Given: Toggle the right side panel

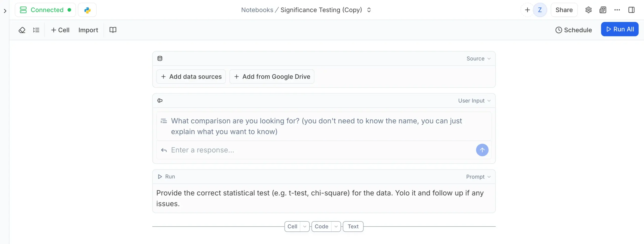Looking at the screenshot, I should click(x=631, y=10).
